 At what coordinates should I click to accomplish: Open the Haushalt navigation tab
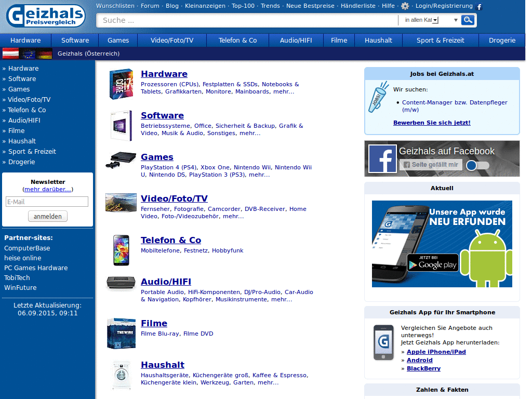pos(378,41)
